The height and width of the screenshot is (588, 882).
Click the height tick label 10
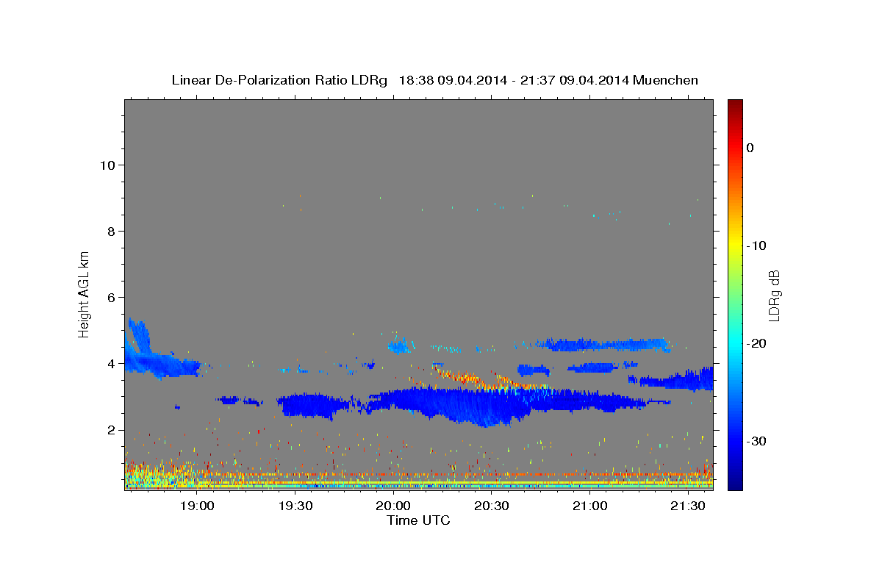107,165
